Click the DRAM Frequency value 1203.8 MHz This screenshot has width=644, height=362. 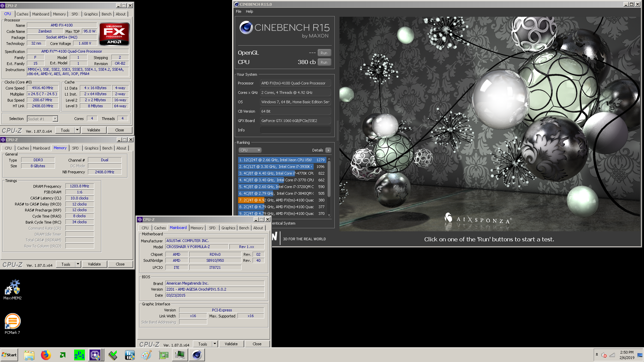[79, 186]
